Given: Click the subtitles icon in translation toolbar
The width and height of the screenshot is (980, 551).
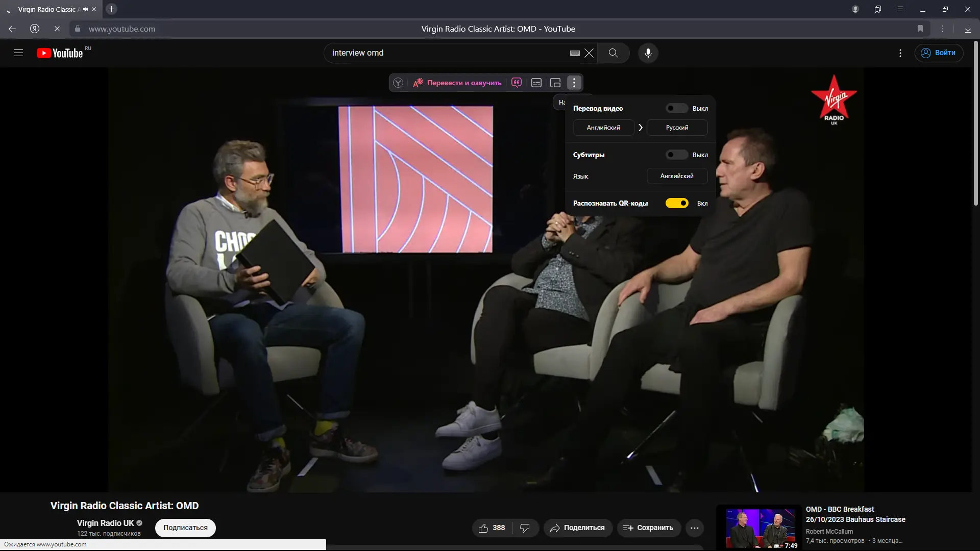Looking at the screenshot, I should click(536, 83).
